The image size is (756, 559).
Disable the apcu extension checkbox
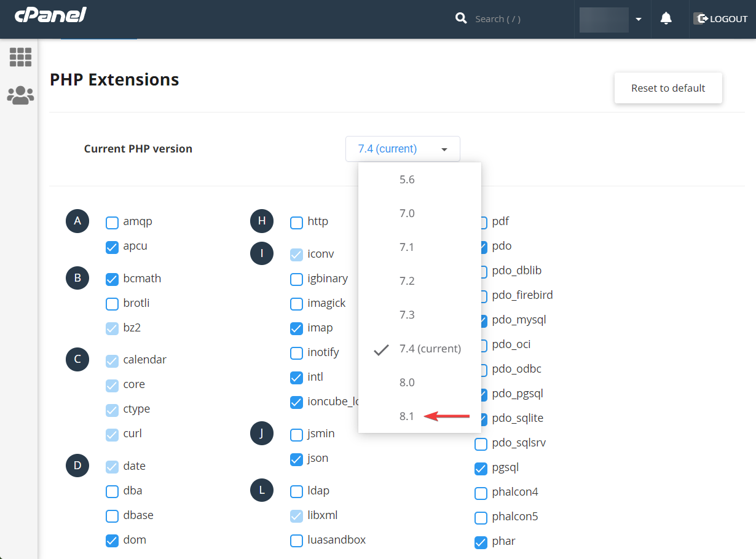click(112, 247)
